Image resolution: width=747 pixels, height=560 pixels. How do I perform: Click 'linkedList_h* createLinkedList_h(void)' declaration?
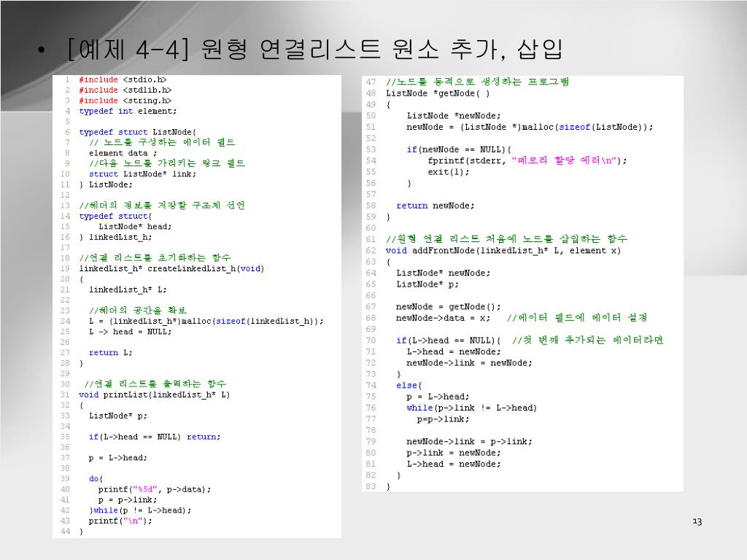point(171,268)
